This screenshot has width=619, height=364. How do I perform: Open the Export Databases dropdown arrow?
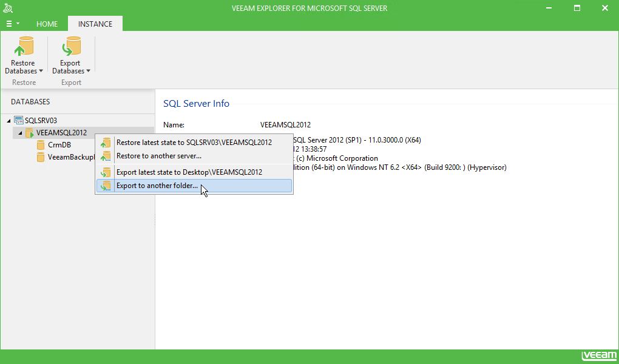tap(88, 71)
